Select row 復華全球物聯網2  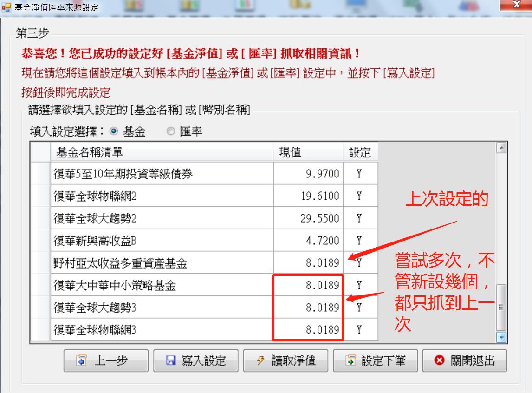coord(204,196)
